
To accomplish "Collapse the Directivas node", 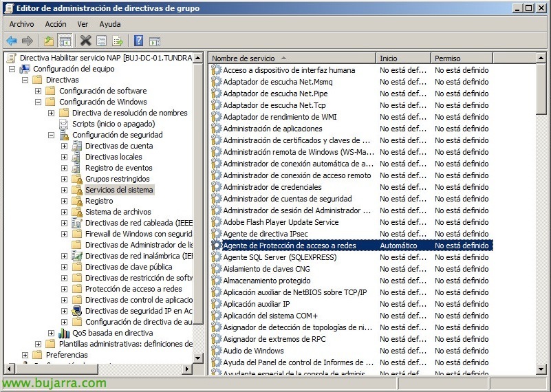I will pos(25,80).
